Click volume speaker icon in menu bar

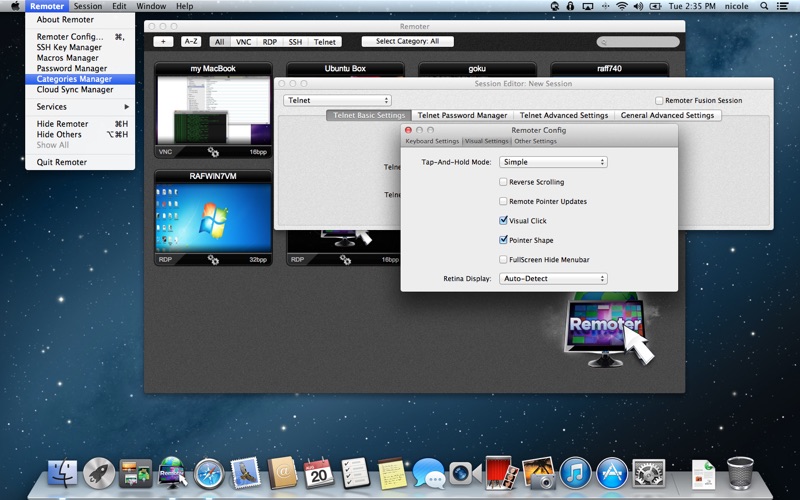638,6
